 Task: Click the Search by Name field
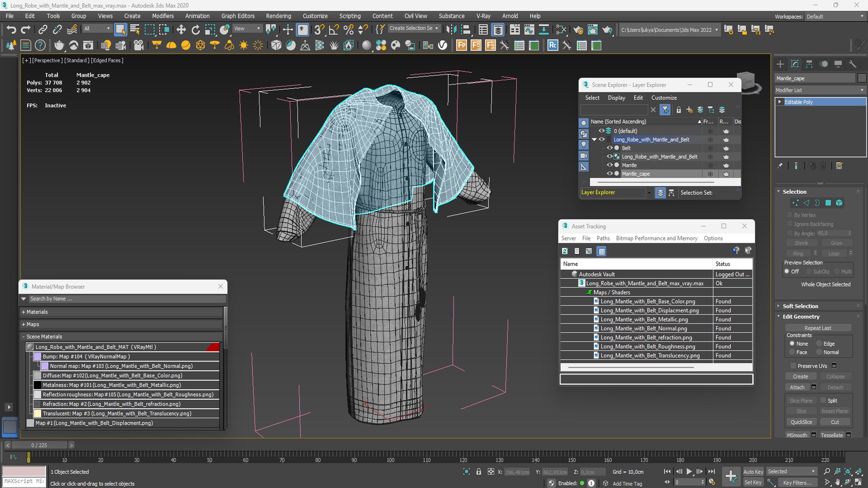point(127,299)
